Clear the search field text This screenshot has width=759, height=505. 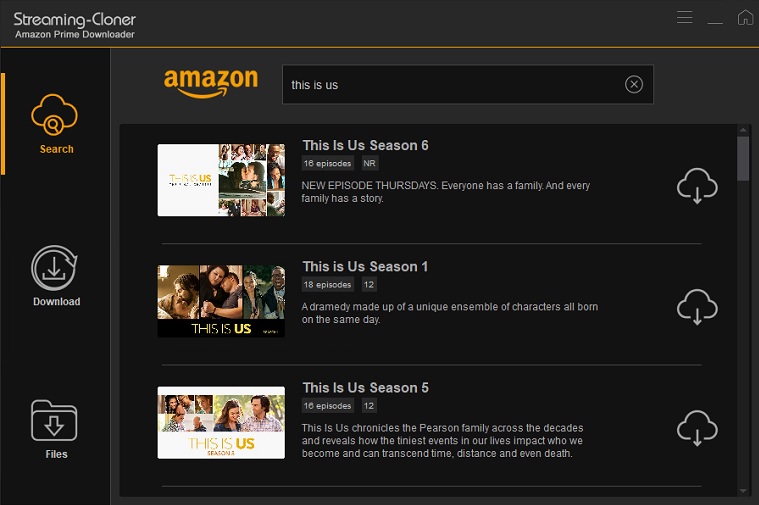pyautogui.click(x=634, y=84)
